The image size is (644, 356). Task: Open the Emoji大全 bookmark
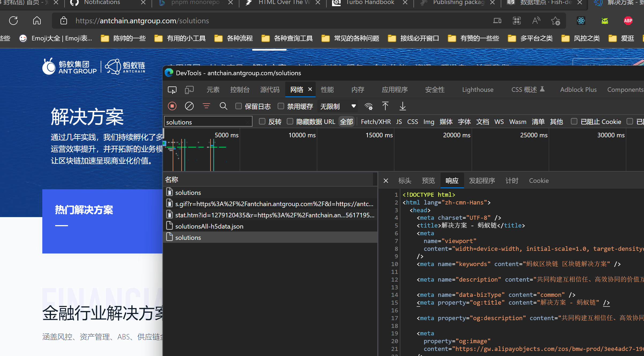coord(56,38)
